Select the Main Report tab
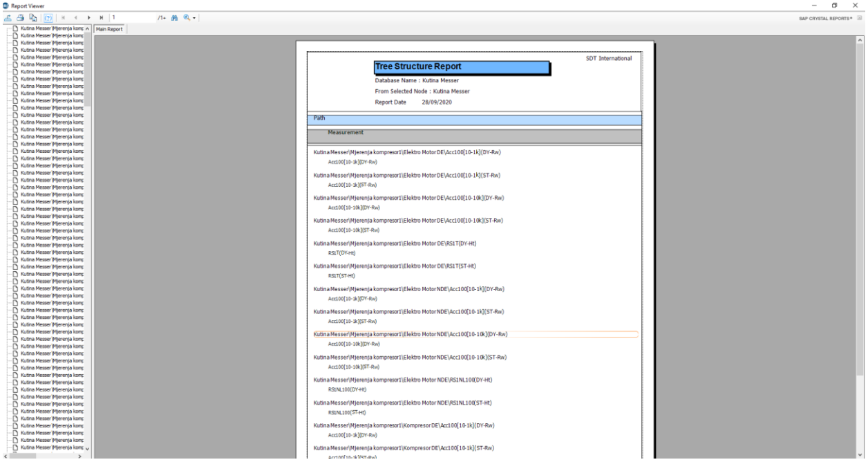The width and height of the screenshot is (868, 462). pos(108,29)
